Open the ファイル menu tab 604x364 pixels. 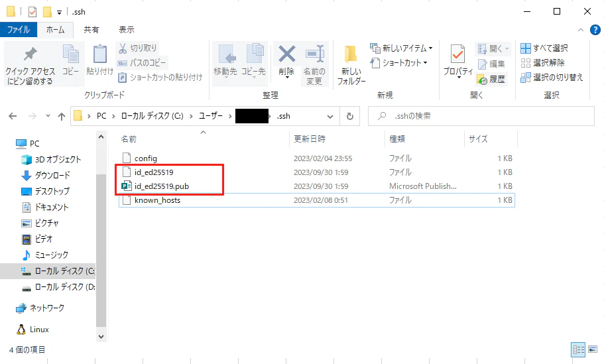19,30
